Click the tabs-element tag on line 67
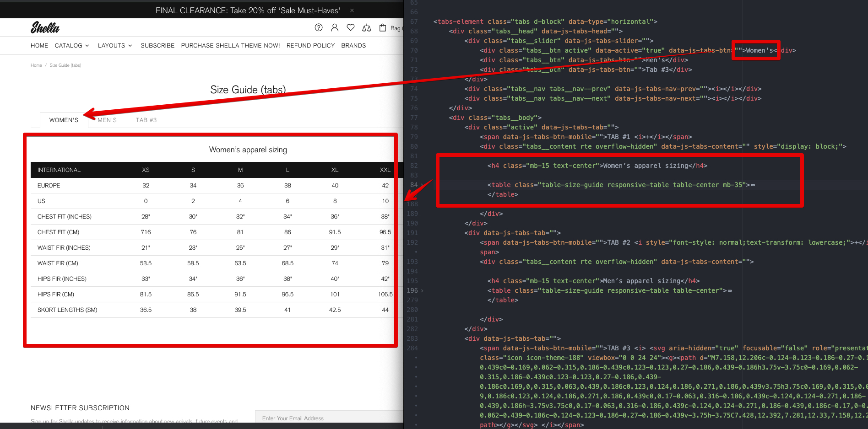The width and height of the screenshot is (868, 429). (461, 21)
